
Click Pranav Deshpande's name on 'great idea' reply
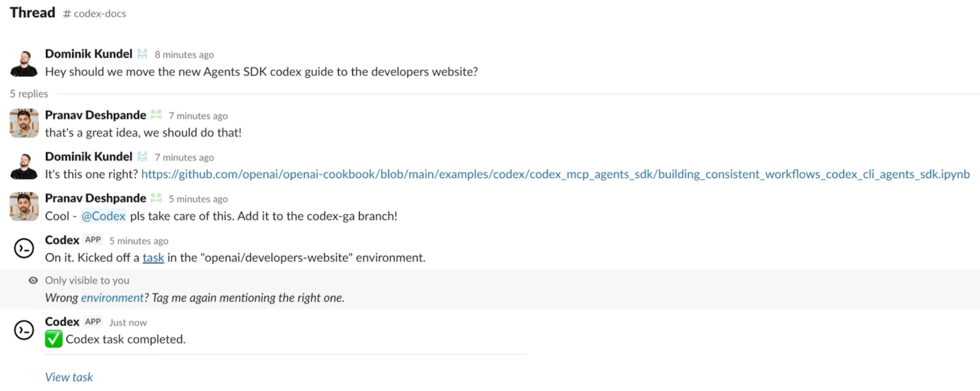coord(96,115)
